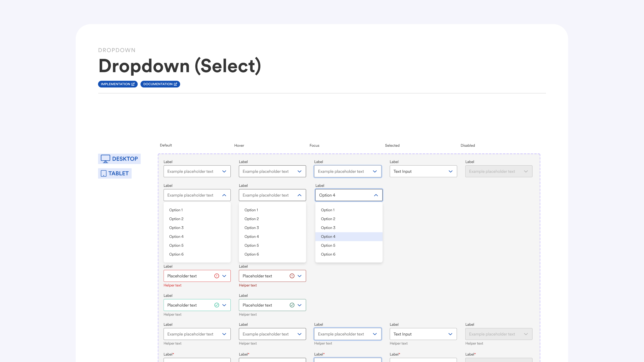Click the external link icon on the DOCUMENTATION badge

[x=175, y=84]
